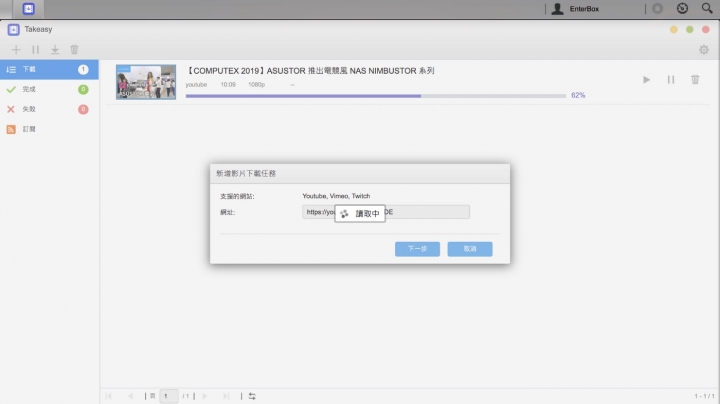720x404 pixels.
Task: Click the toolbar trash delete icon
Action: 74,50
